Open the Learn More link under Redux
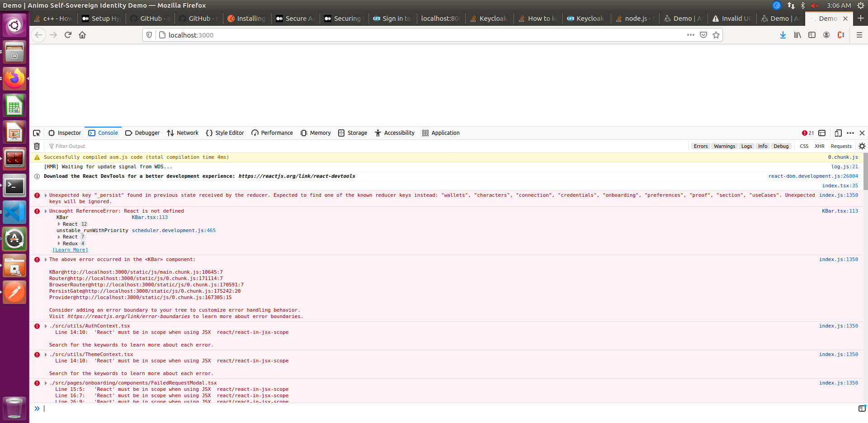Viewport: 868px width, 423px height. pyautogui.click(x=70, y=249)
